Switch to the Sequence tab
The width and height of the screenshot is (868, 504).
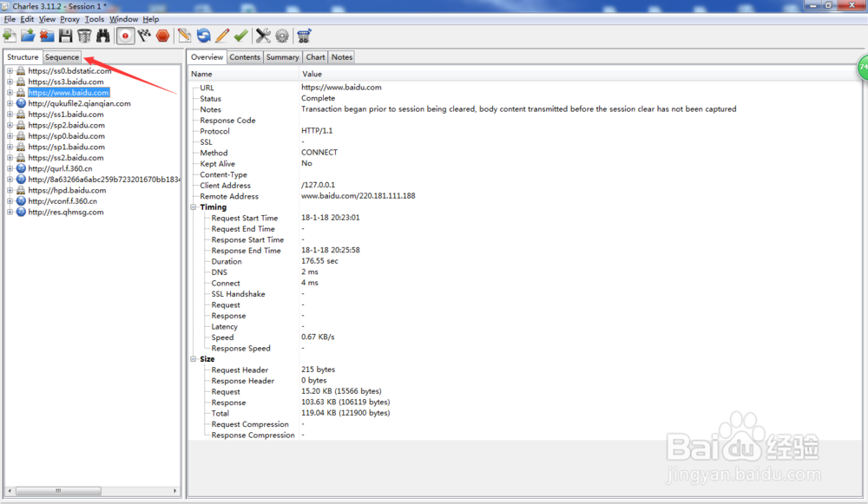click(x=62, y=57)
